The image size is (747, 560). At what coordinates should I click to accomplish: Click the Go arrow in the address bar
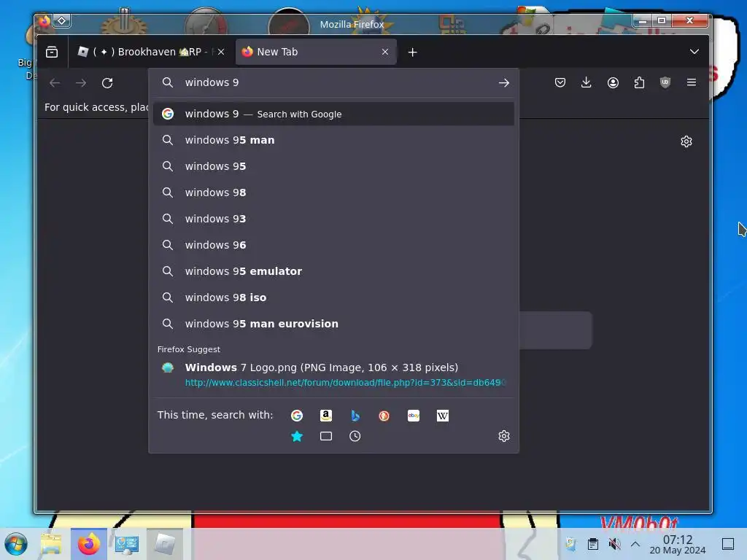click(x=503, y=83)
